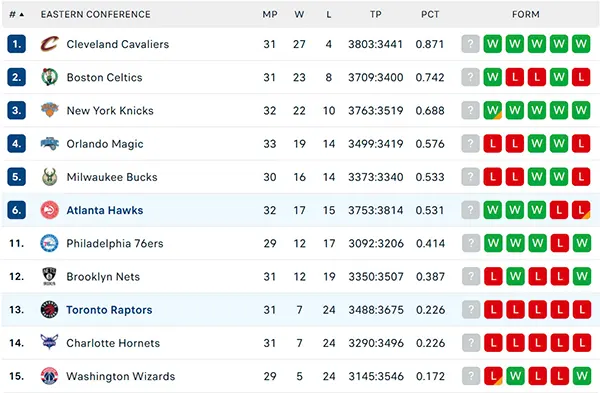Click the Atlanta Hawks red logo

(49, 210)
